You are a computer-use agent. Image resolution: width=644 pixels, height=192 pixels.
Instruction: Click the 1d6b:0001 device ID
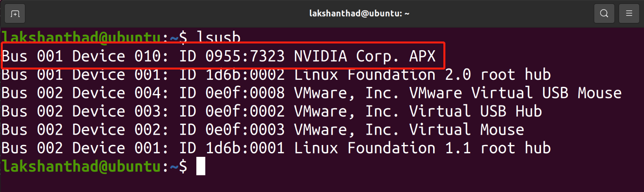point(245,148)
